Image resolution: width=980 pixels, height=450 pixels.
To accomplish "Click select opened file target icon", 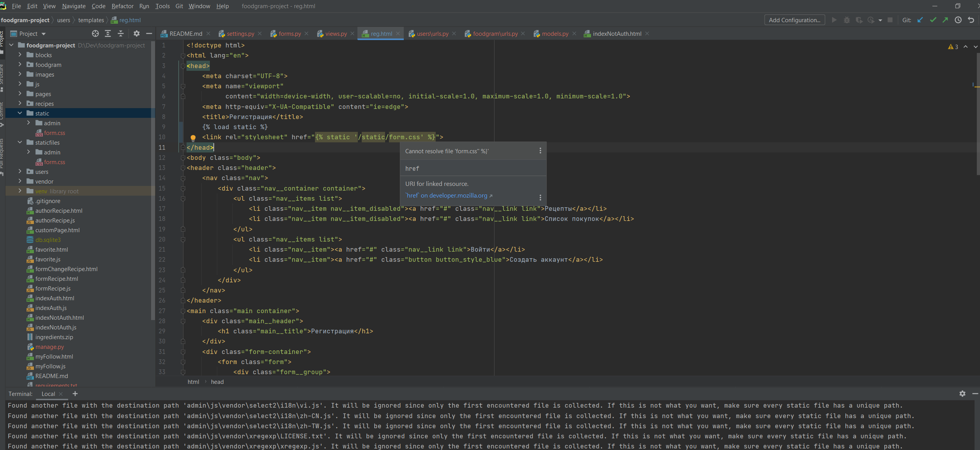I will [95, 33].
